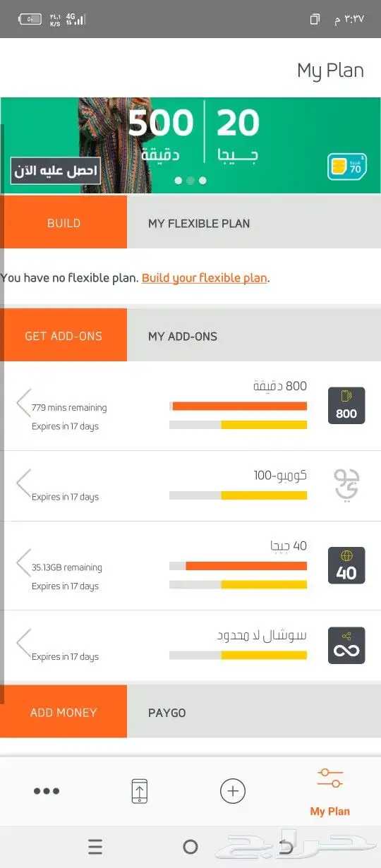381x868 pixels.
Task: Select the MY ADD-ONS tab
Action: click(x=254, y=336)
